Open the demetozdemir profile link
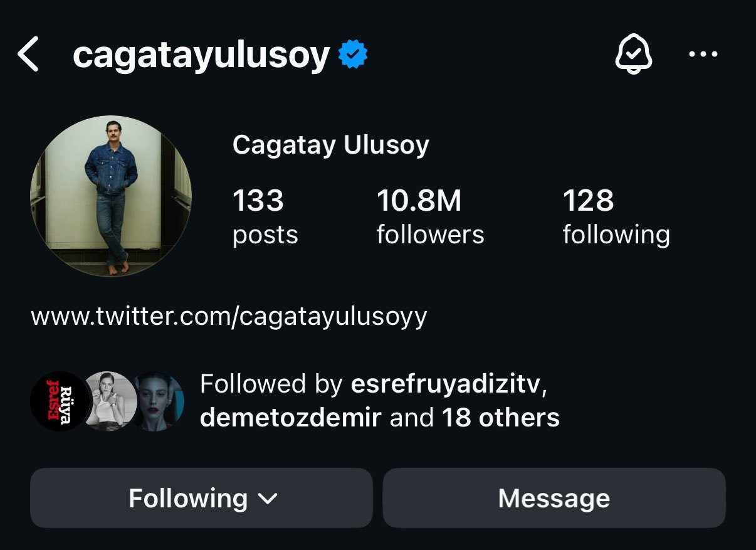The width and height of the screenshot is (756, 550). click(x=290, y=417)
